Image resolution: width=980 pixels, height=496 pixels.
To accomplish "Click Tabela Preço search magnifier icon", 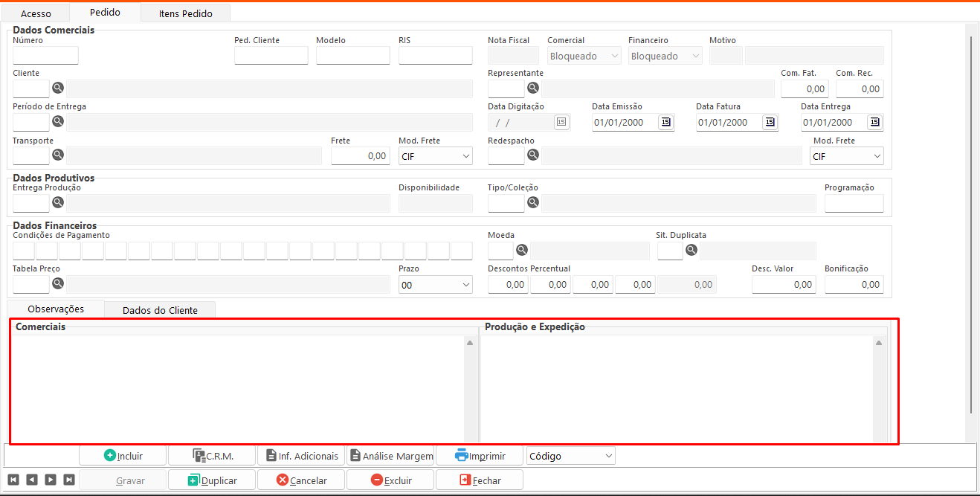I will [x=58, y=283].
